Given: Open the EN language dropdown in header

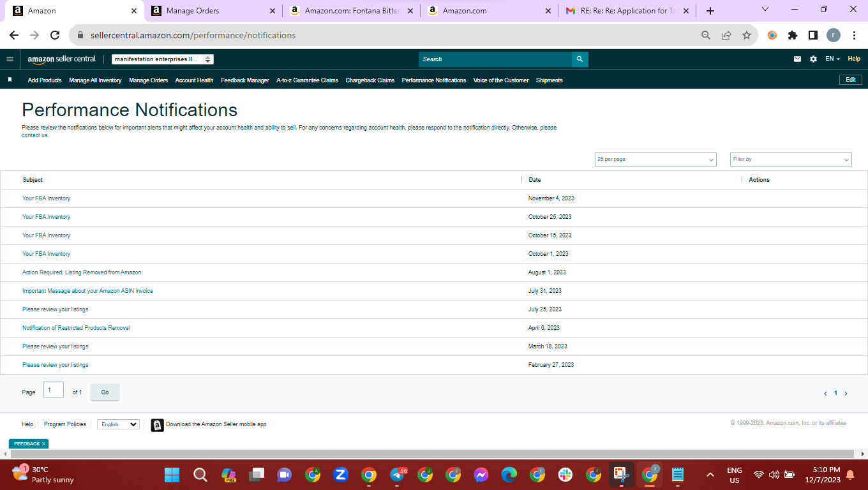Looking at the screenshot, I should tap(832, 59).
